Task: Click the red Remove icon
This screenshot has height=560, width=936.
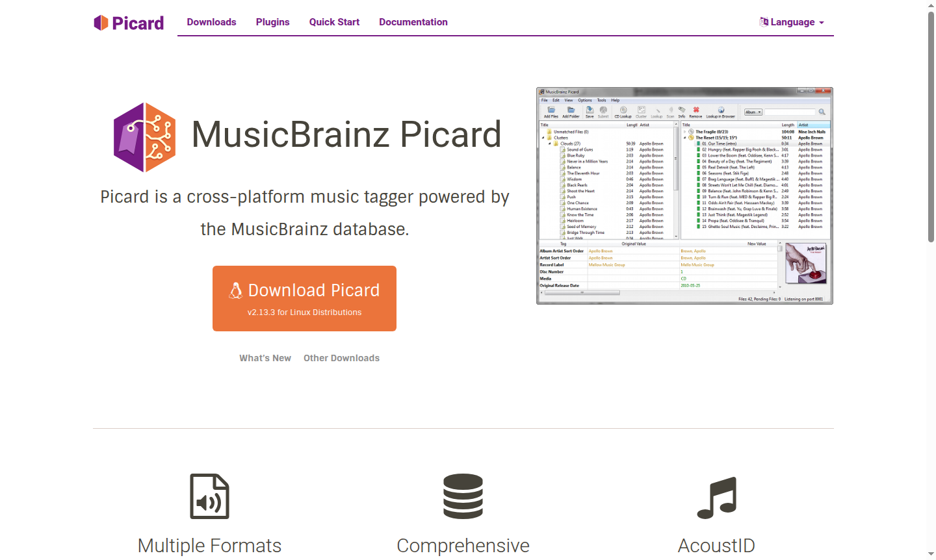Action: (x=696, y=110)
